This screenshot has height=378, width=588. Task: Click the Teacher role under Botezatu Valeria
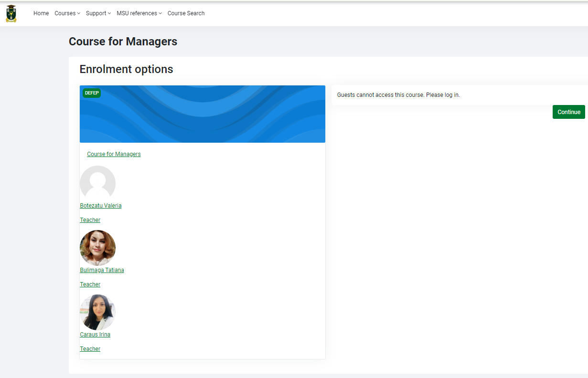coord(90,220)
